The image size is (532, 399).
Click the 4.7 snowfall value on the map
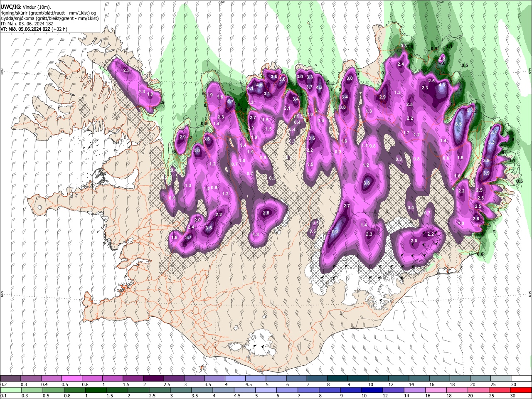pyautogui.click(x=230, y=101)
